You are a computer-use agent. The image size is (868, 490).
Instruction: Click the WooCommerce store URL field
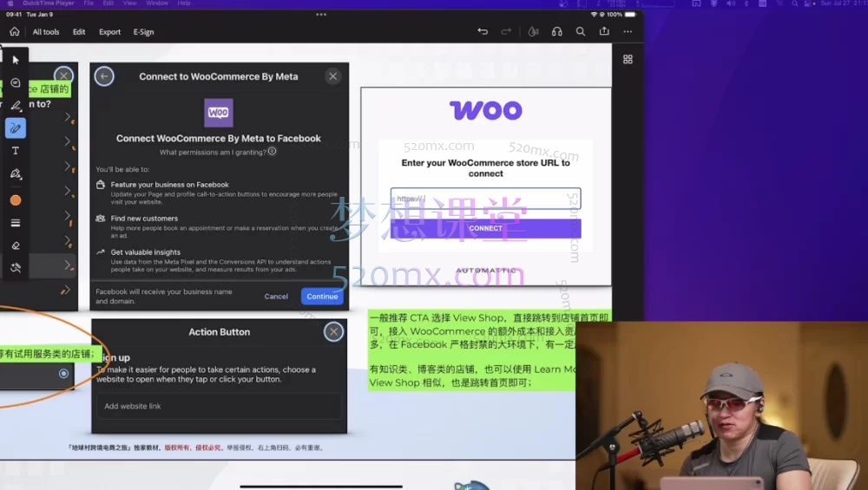pos(485,199)
